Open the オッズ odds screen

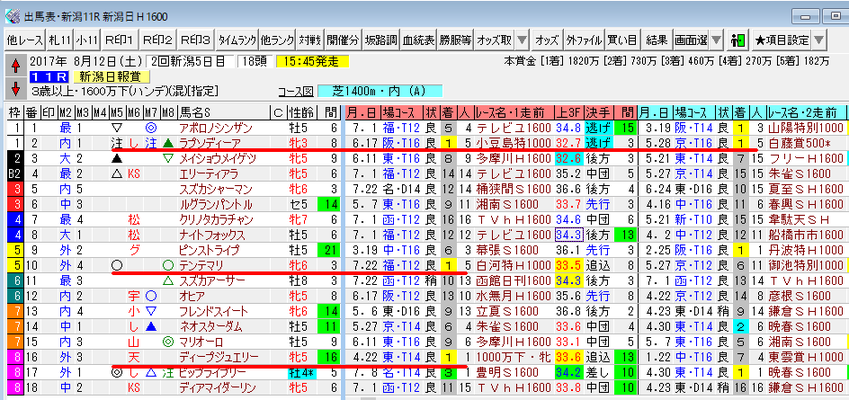[547, 41]
